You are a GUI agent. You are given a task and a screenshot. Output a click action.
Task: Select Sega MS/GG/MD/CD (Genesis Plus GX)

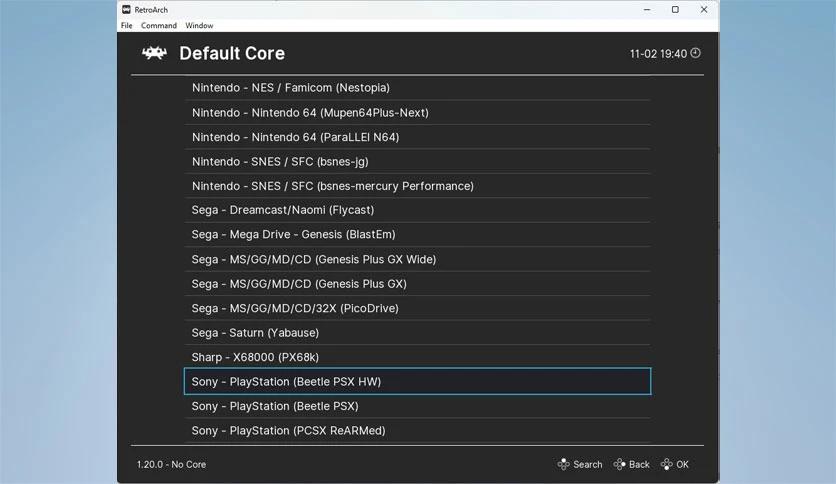pos(417,284)
